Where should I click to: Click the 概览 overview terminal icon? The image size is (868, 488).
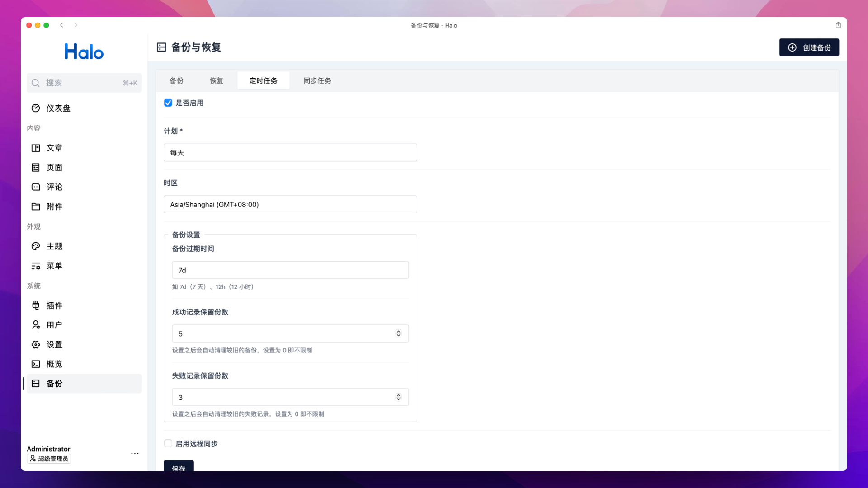coord(36,364)
